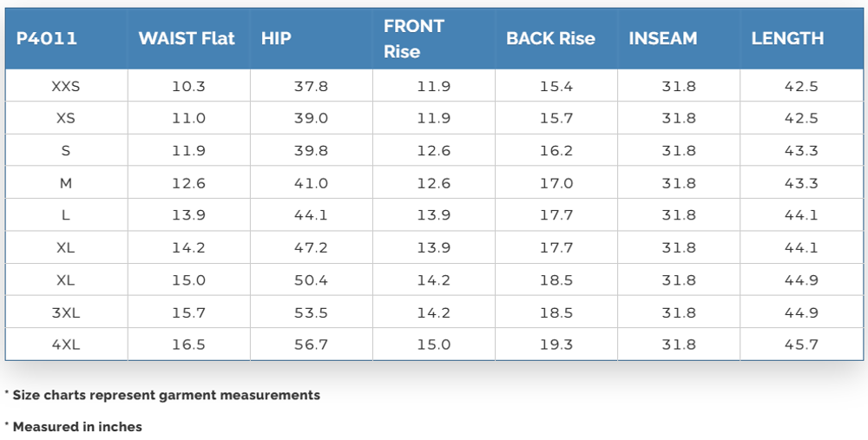Click the 47.2 hip measurement cell
Image resolution: width=868 pixels, height=440 pixels.
[x=311, y=247]
